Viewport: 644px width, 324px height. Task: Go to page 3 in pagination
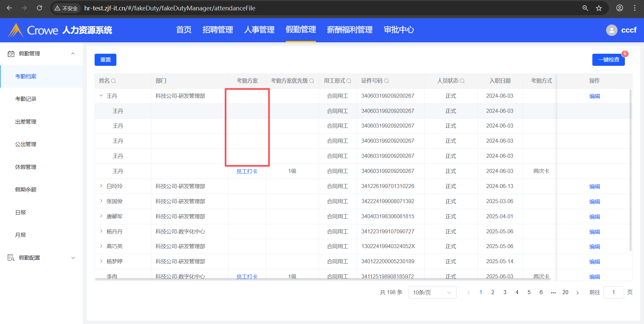pyautogui.click(x=505, y=292)
